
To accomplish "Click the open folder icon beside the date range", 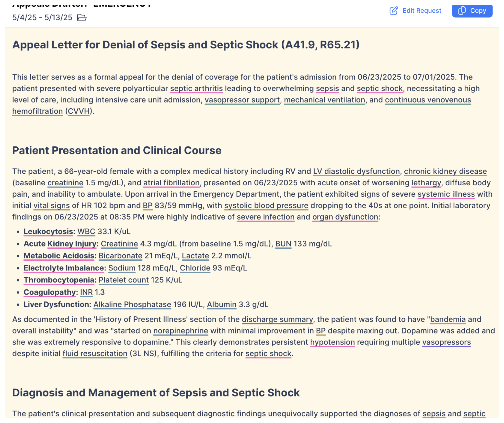I will (x=82, y=18).
